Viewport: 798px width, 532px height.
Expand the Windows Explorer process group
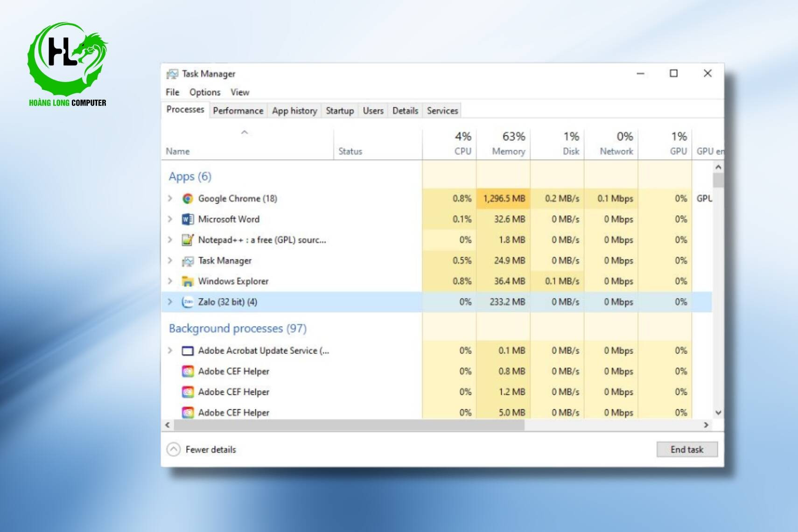pos(170,281)
